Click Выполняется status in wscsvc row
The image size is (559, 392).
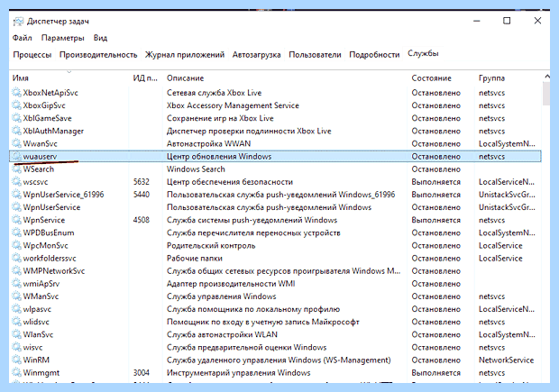[x=436, y=182]
